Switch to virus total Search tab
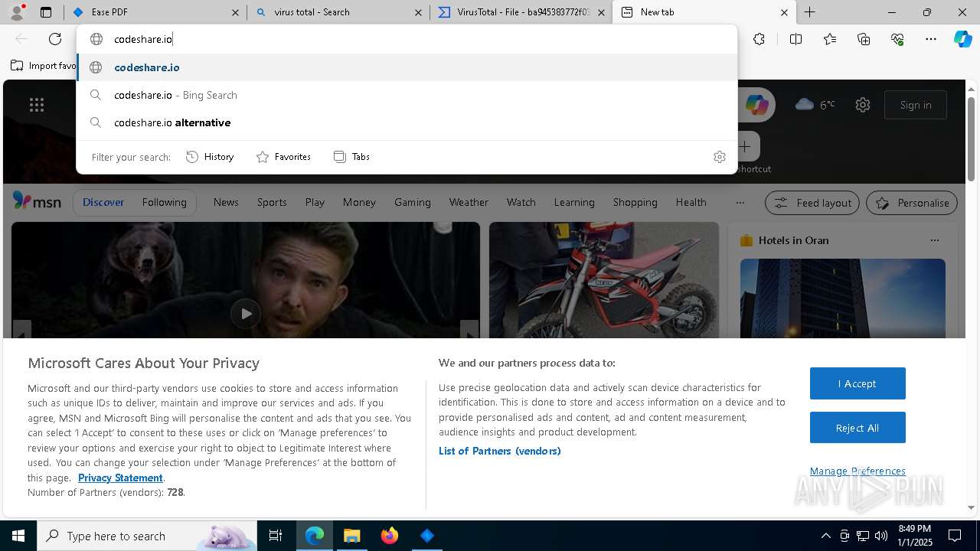Image resolution: width=980 pixels, height=551 pixels. click(338, 12)
